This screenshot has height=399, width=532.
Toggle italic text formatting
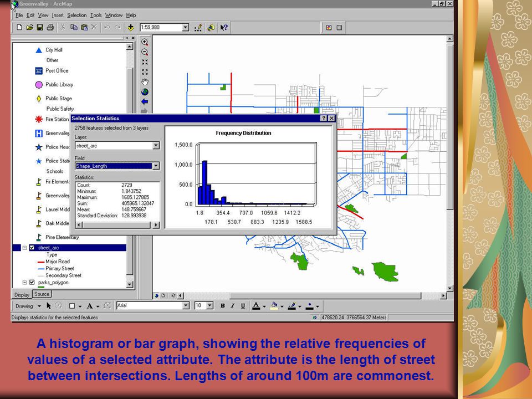tap(233, 306)
